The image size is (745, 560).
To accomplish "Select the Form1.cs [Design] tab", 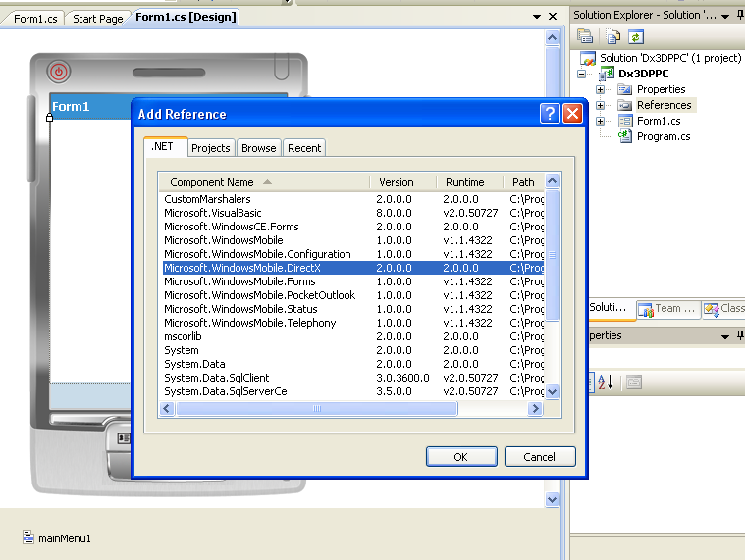I will pyautogui.click(x=186, y=17).
